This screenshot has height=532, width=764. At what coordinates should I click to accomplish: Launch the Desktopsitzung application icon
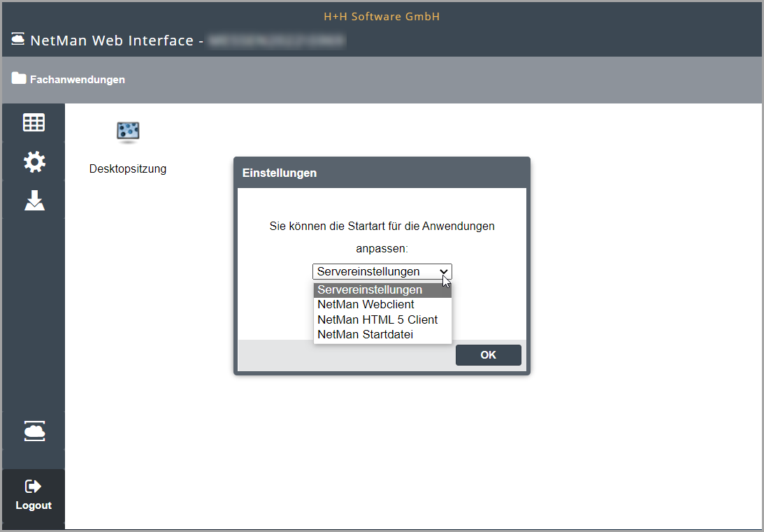(x=128, y=133)
